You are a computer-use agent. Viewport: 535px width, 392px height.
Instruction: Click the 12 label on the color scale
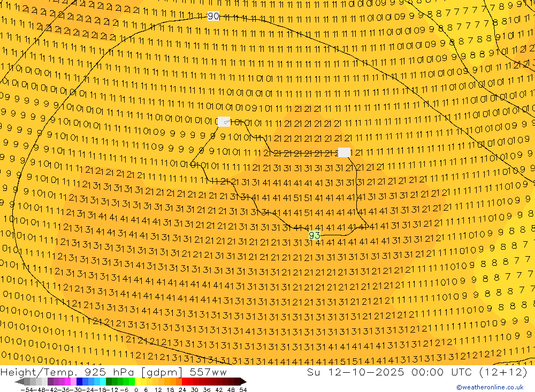(158, 390)
